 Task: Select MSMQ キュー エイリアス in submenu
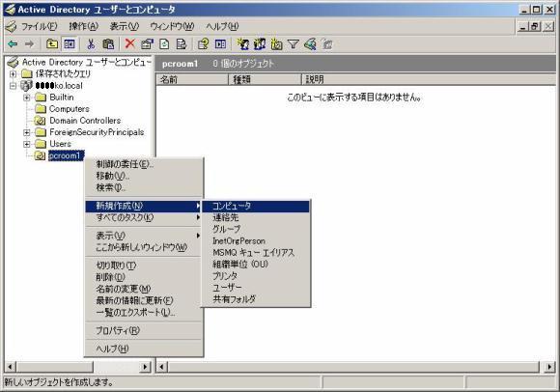[256, 252]
